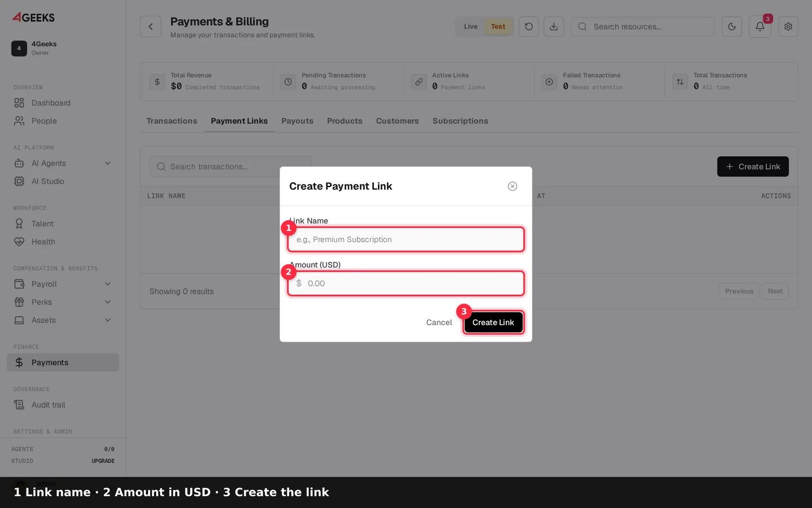
Task: Expand the Payroll submenu chevron
Action: (x=108, y=284)
